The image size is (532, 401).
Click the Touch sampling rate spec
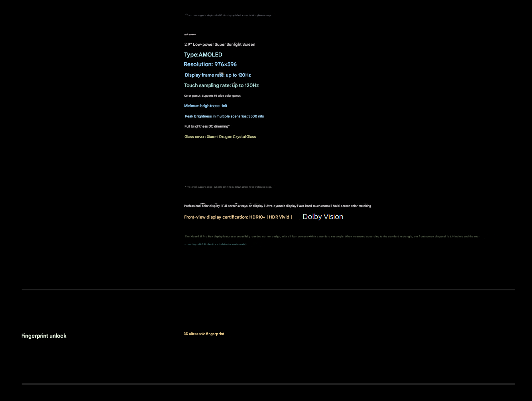pos(221,85)
